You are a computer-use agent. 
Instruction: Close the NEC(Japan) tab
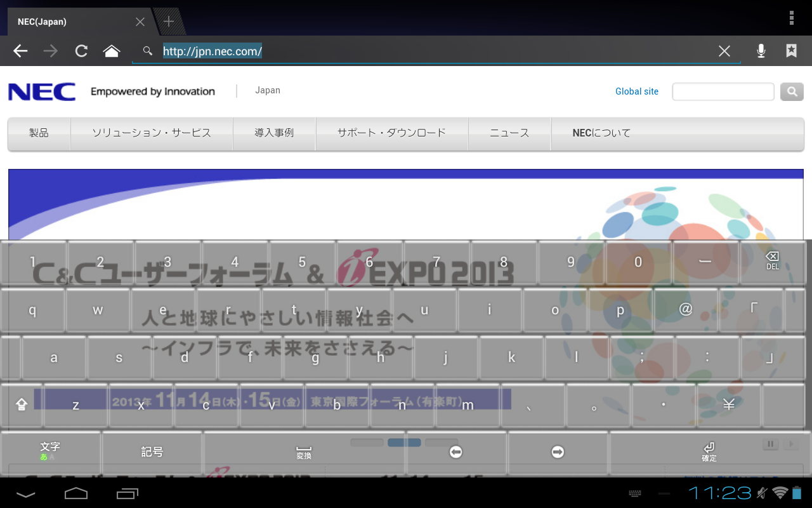(140, 22)
